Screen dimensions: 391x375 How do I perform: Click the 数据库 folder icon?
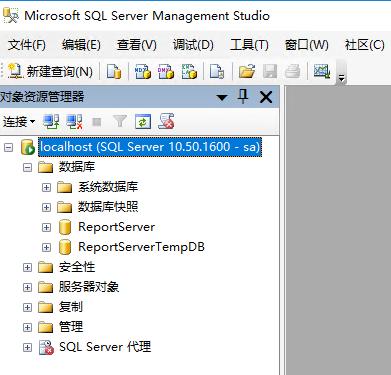(x=46, y=167)
